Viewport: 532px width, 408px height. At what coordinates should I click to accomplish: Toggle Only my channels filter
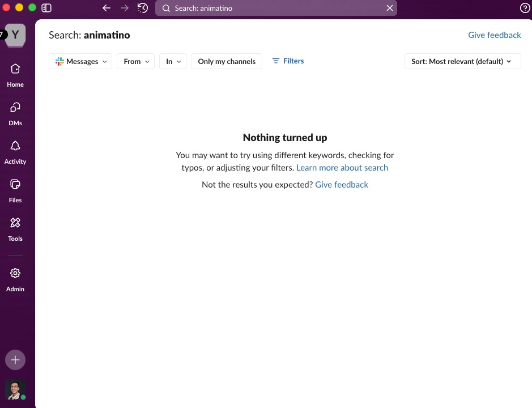tap(227, 61)
